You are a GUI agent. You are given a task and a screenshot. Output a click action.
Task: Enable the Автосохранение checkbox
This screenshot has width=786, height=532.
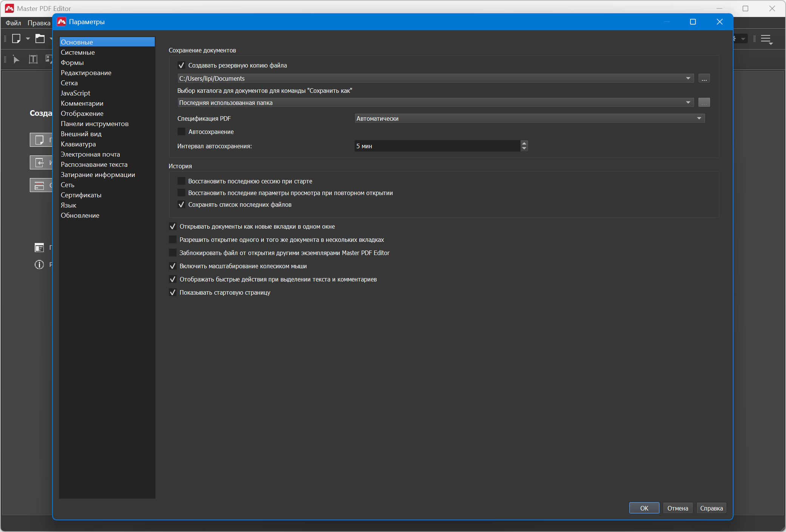[x=182, y=132]
